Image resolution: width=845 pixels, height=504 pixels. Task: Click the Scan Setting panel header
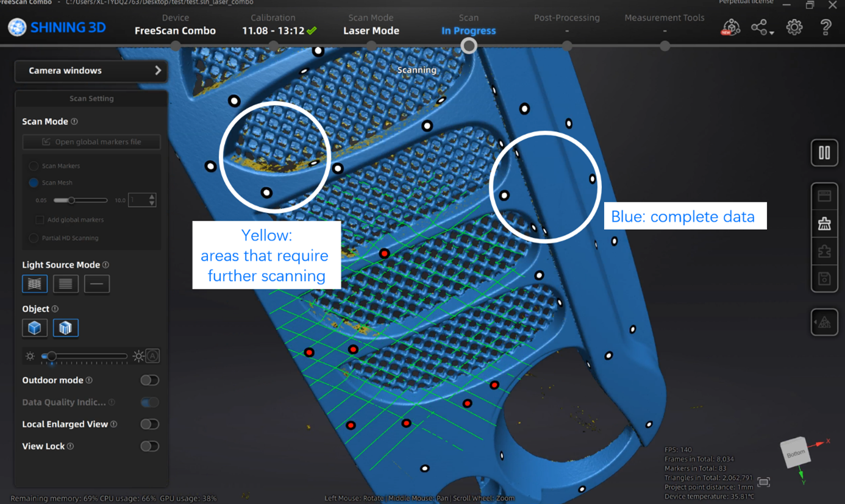pos(91,98)
